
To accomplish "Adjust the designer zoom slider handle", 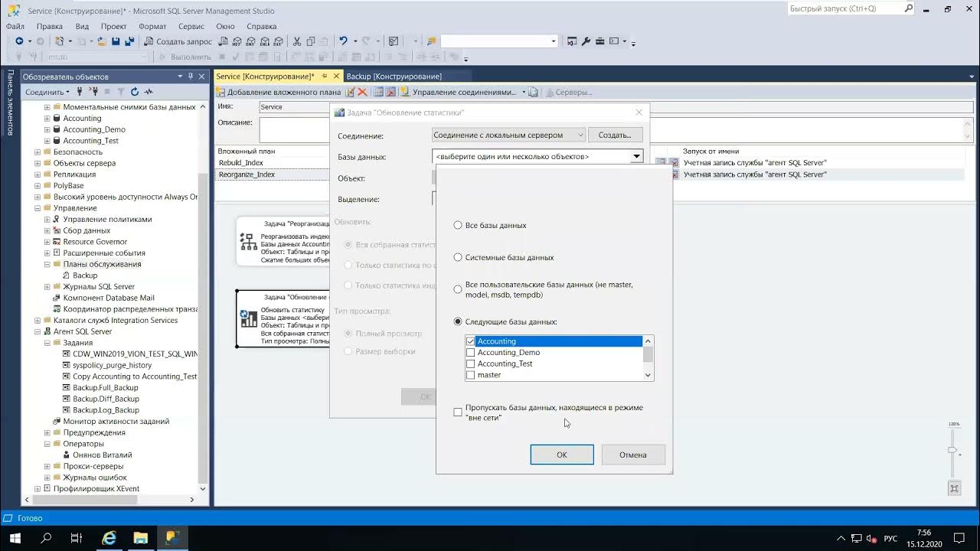I will [x=953, y=450].
